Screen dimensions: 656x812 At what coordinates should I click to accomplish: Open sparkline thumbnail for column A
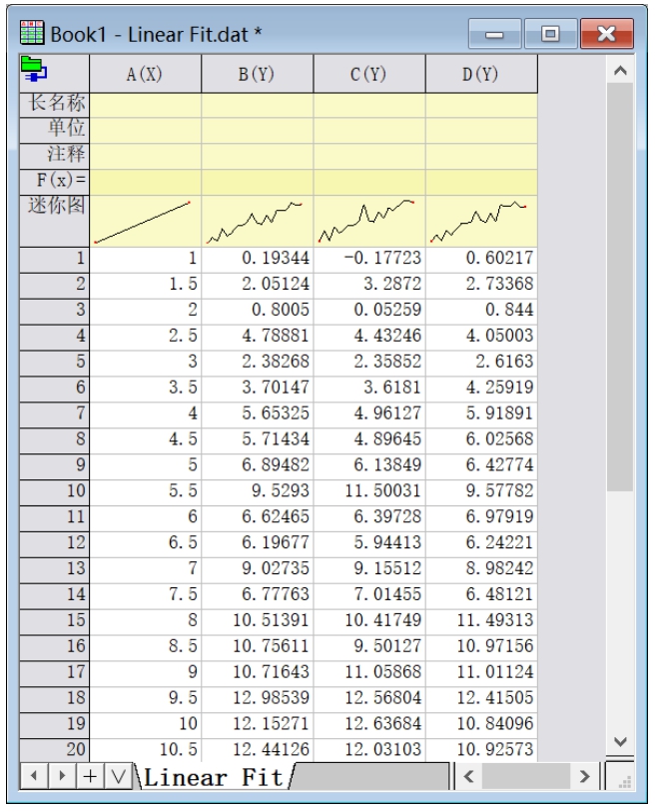pyautogui.click(x=146, y=222)
